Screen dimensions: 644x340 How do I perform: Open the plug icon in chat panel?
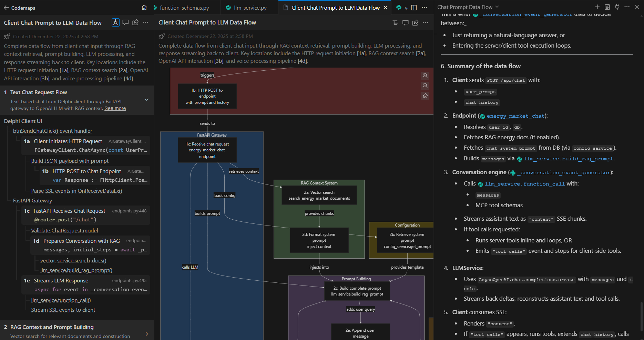[x=617, y=7]
